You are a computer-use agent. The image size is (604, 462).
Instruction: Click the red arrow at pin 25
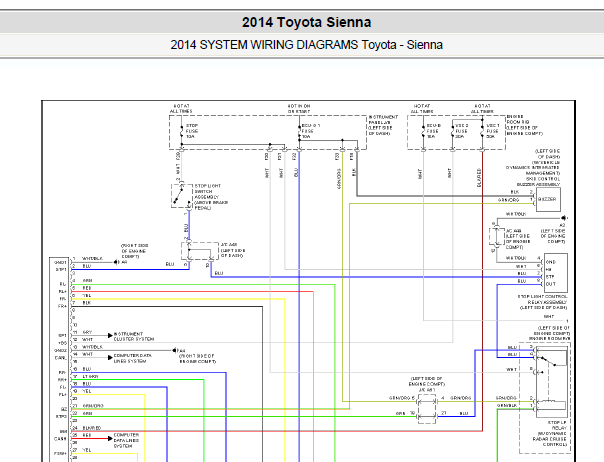(x=110, y=438)
